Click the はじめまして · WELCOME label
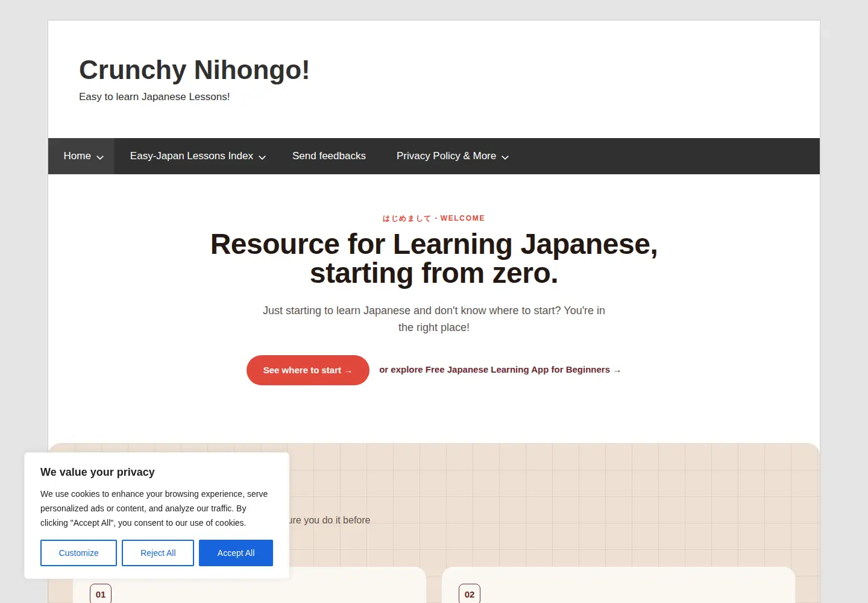 click(434, 218)
